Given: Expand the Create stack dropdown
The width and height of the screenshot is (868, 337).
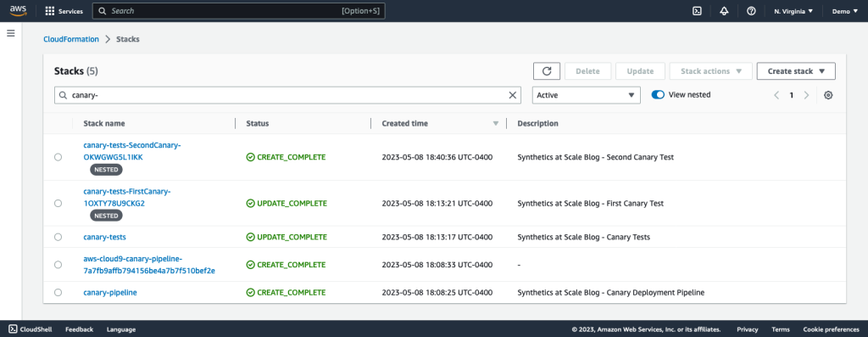Looking at the screenshot, I should pyautogui.click(x=796, y=71).
